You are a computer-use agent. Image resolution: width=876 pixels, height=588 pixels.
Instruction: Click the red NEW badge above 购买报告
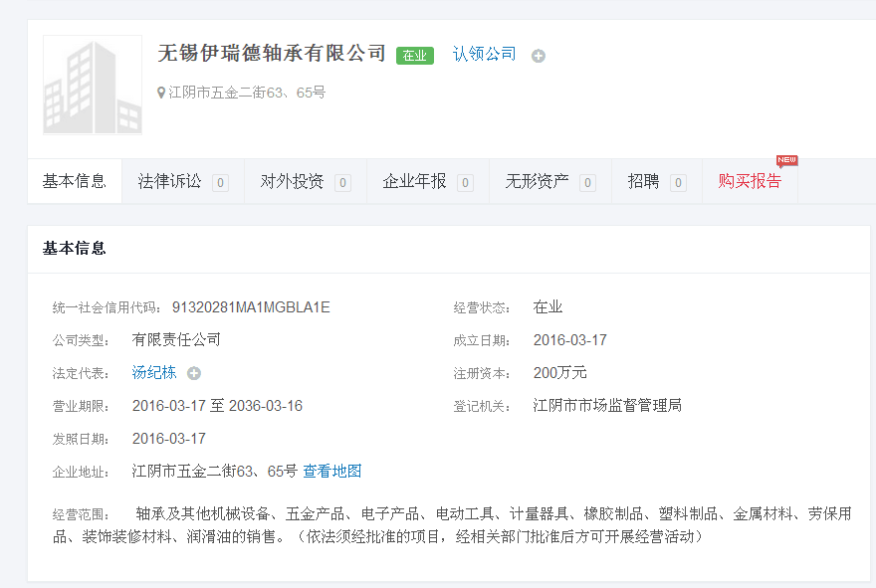[x=786, y=160]
